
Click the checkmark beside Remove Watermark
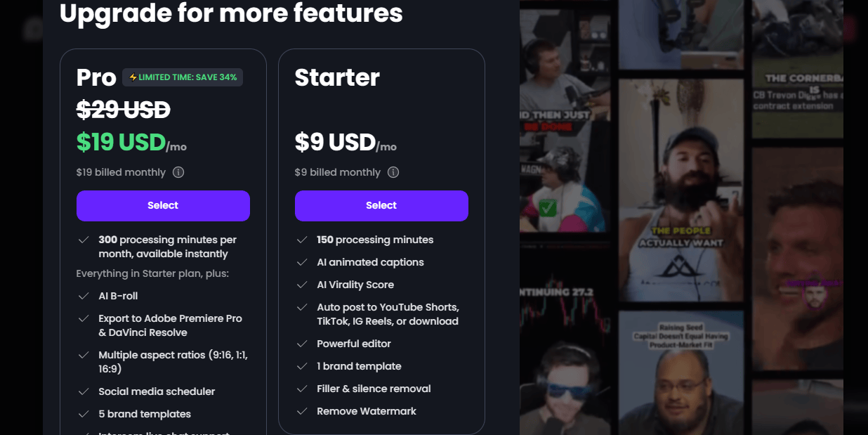point(302,411)
